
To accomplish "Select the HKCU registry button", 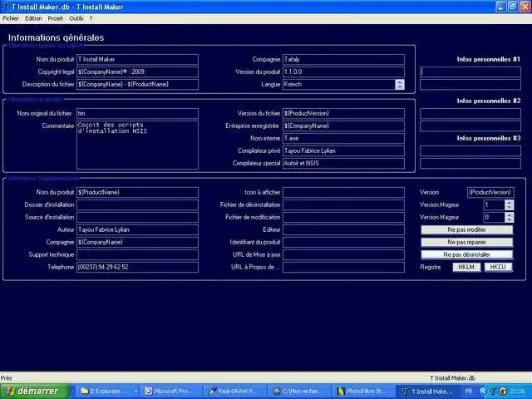I will coord(498,267).
